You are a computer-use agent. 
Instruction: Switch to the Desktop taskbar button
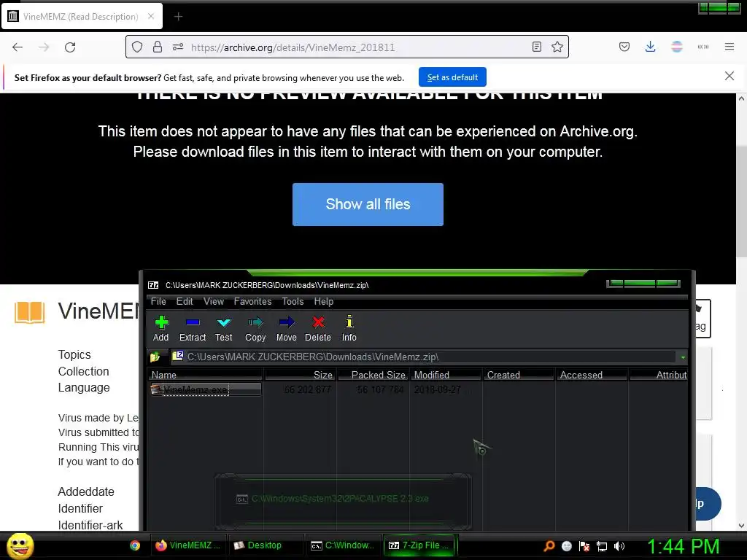(x=265, y=545)
